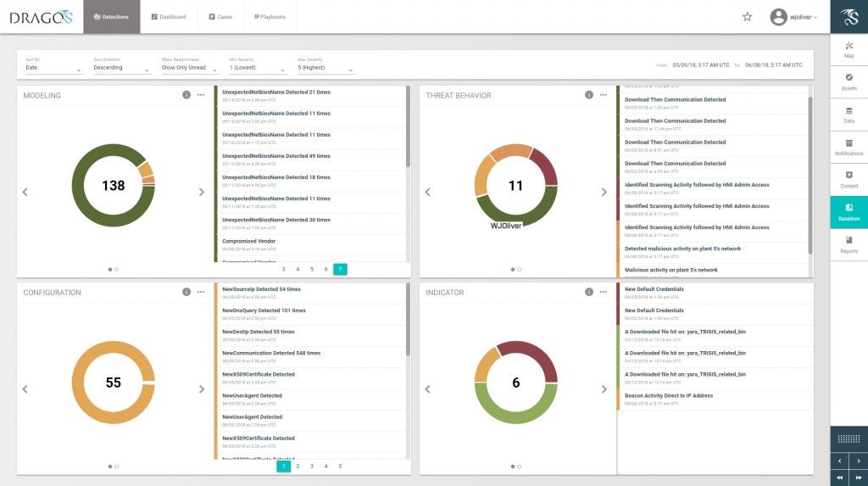This screenshot has height=486, width=868.
Task: Select Modeling list page 3
Action: pyautogui.click(x=283, y=270)
